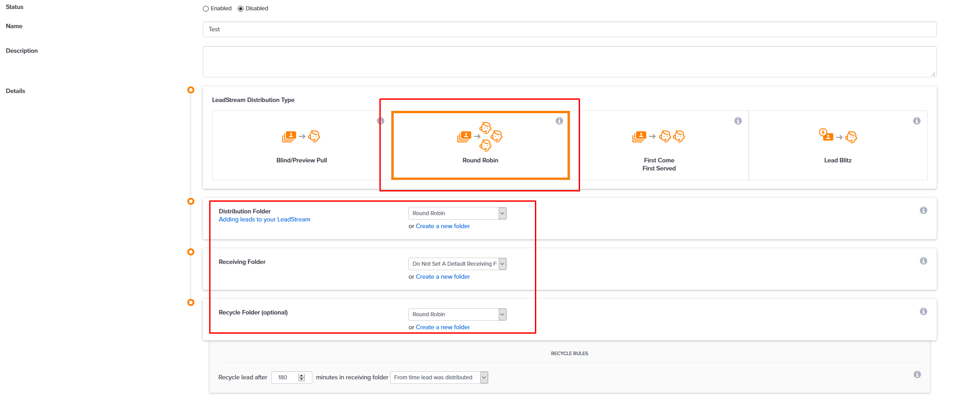This screenshot has height=399, width=980.
Task: Select the Enabled status radio button
Action: (x=206, y=9)
